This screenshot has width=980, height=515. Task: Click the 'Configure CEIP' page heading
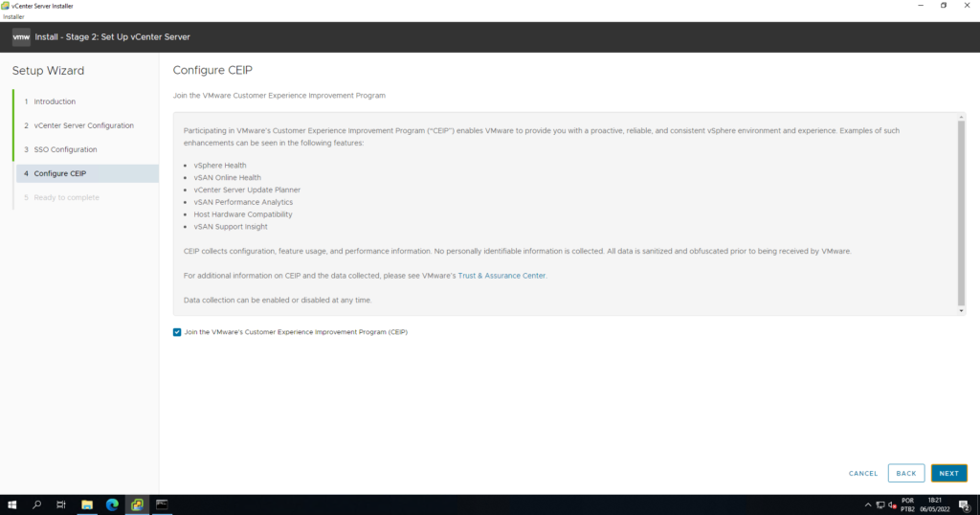pos(212,71)
